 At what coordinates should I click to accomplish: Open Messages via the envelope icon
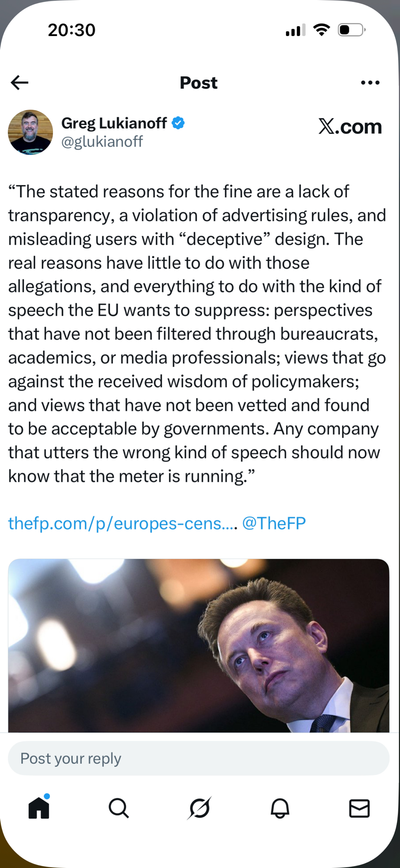point(359,808)
